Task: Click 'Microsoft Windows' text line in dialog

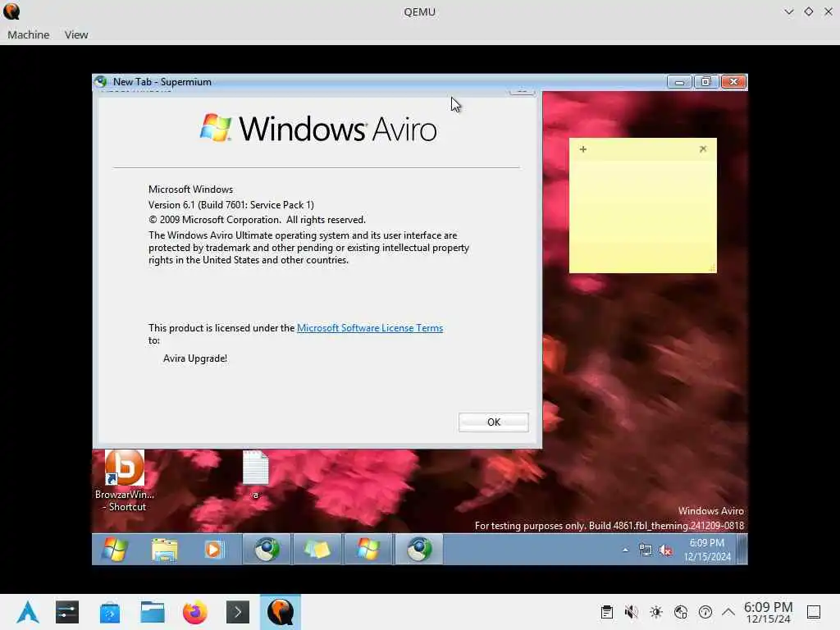Action: [x=190, y=189]
